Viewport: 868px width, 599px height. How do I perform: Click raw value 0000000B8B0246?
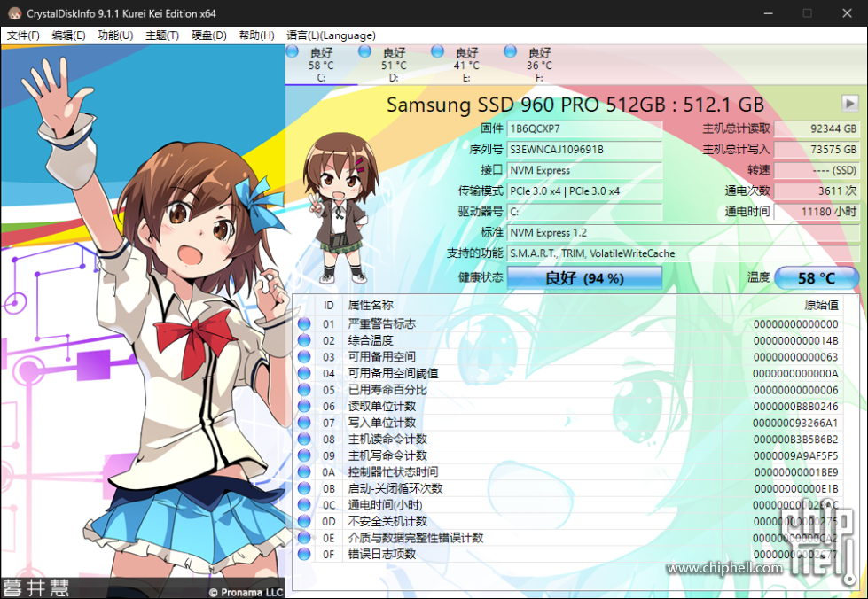(796, 407)
